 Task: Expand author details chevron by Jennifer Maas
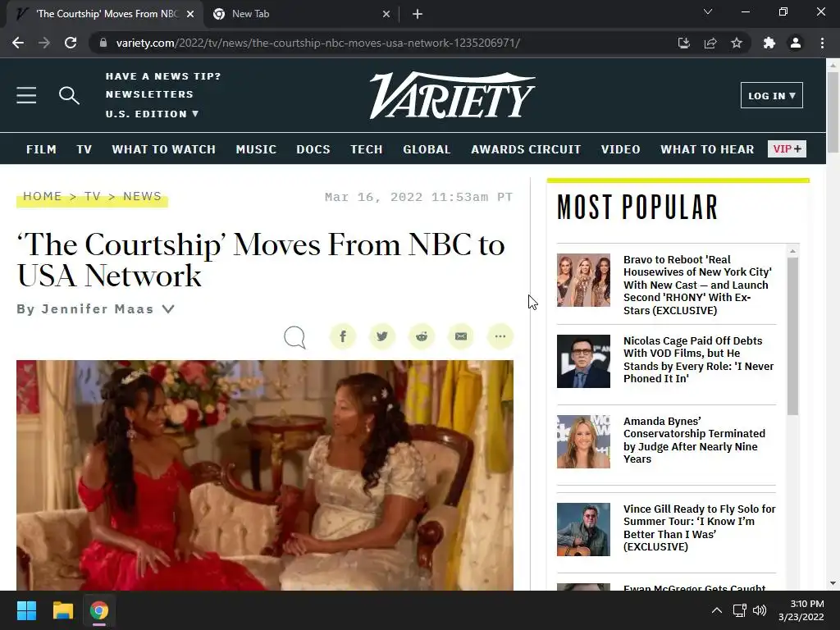(x=168, y=309)
